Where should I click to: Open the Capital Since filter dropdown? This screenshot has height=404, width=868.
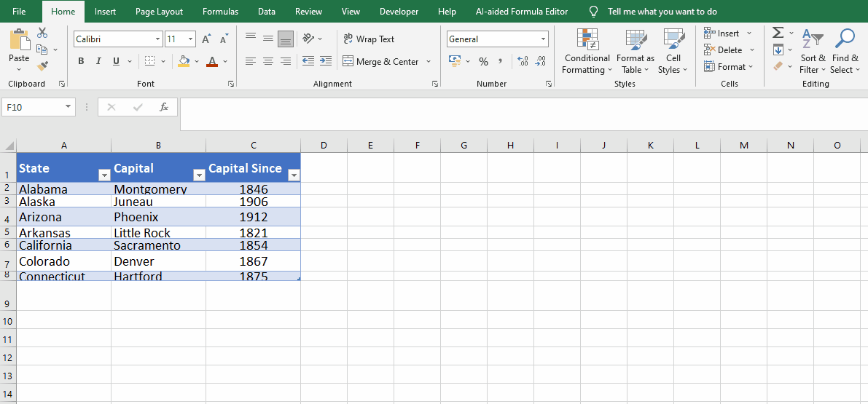click(x=294, y=175)
